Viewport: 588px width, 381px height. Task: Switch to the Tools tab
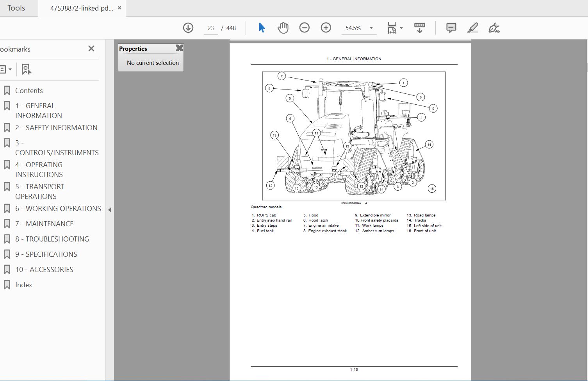16,8
